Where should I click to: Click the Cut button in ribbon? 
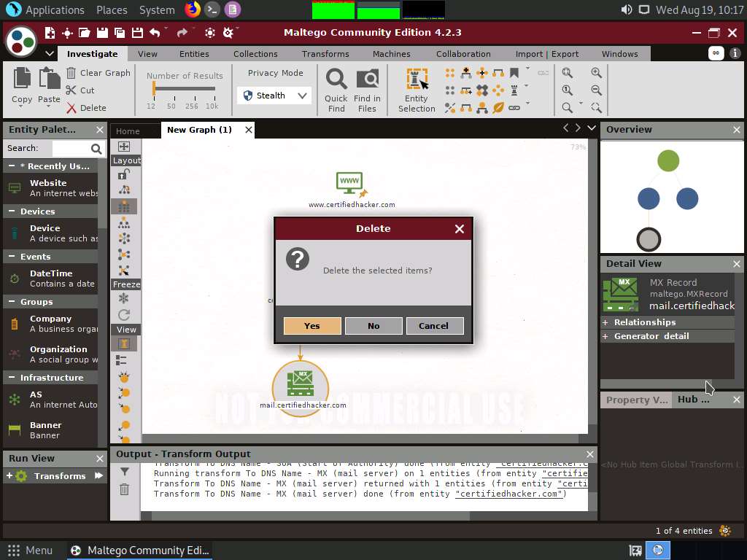[x=80, y=90]
